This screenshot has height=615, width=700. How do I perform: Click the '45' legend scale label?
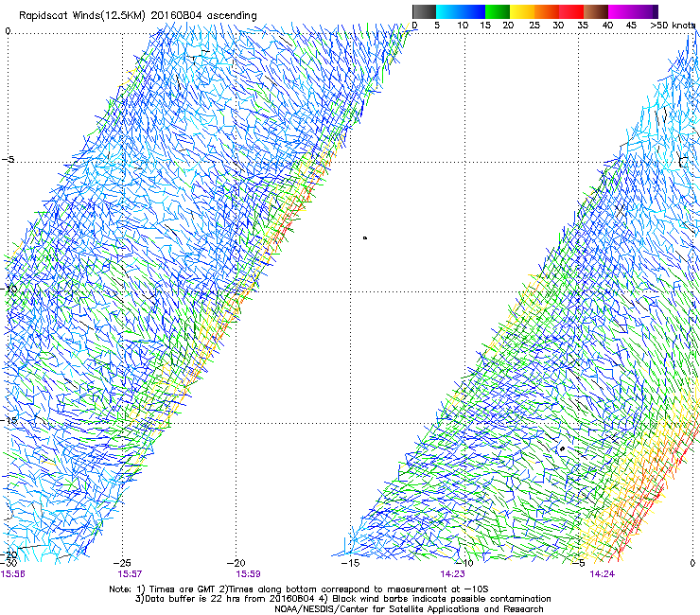(x=631, y=25)
